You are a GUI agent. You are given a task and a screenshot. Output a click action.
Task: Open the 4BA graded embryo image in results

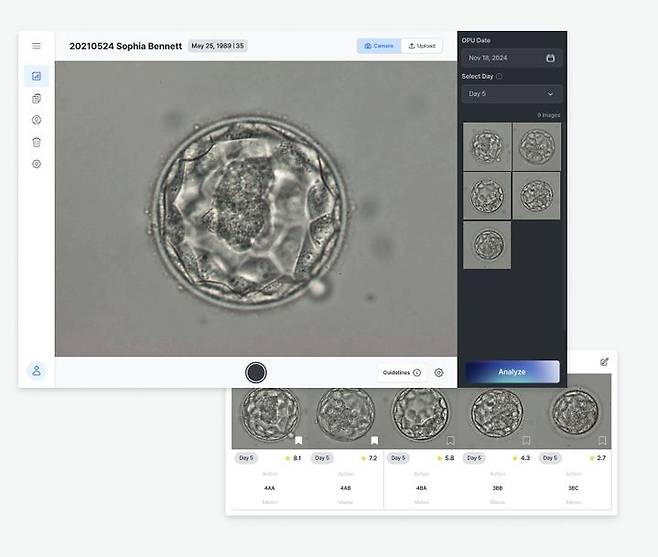(x=421, y=416)
